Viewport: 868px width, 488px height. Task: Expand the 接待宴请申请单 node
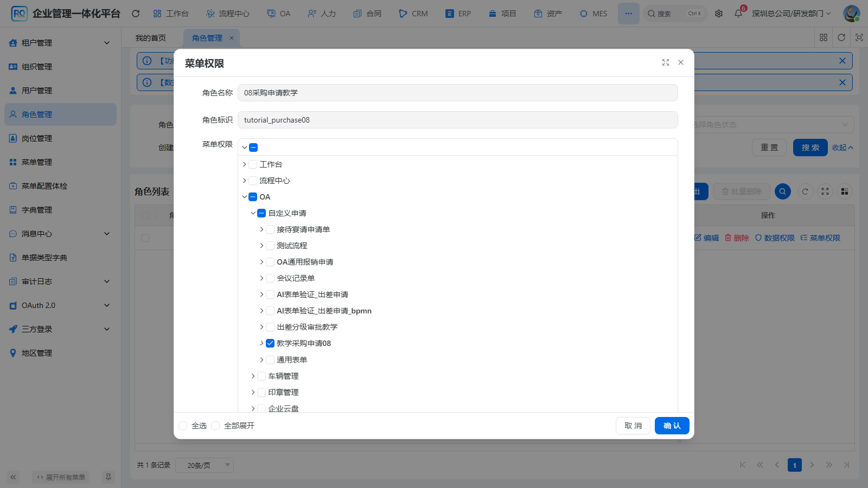261,229
